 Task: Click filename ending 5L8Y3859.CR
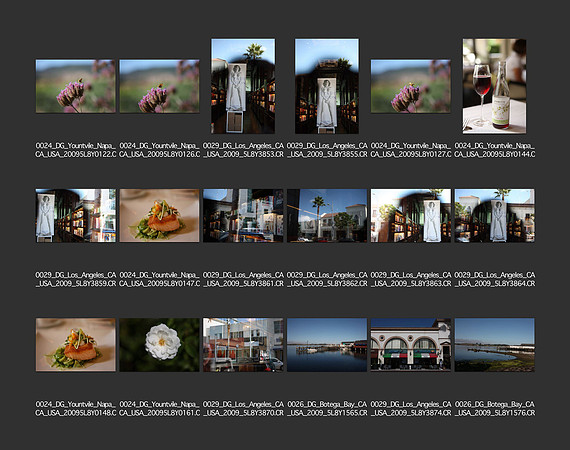[76, 280]
